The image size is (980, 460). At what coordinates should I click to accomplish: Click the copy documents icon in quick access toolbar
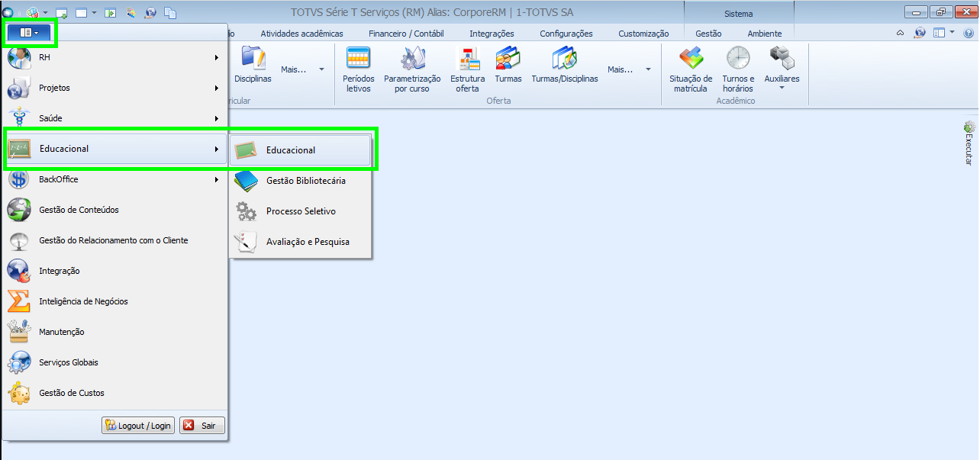(170, 13)
